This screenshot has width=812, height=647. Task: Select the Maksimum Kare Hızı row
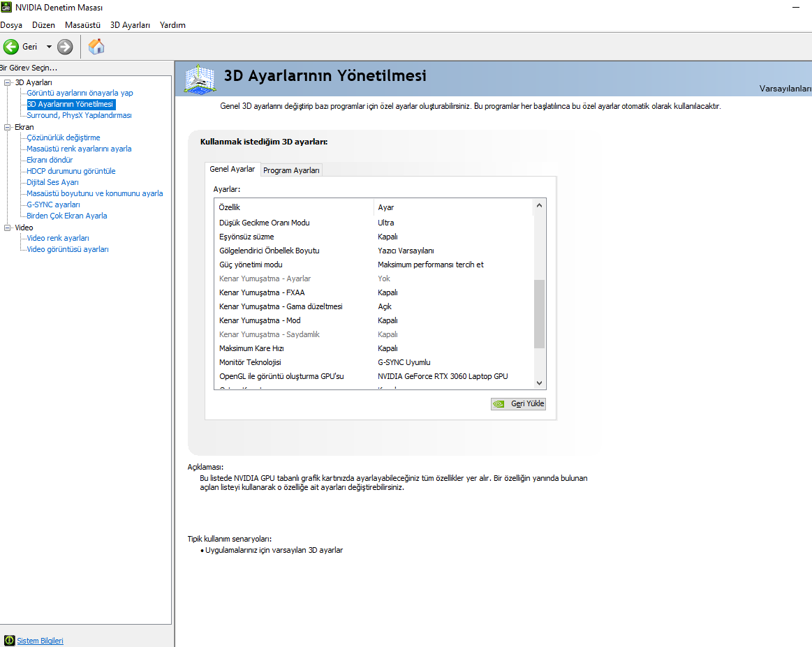[x=374, y=348]
